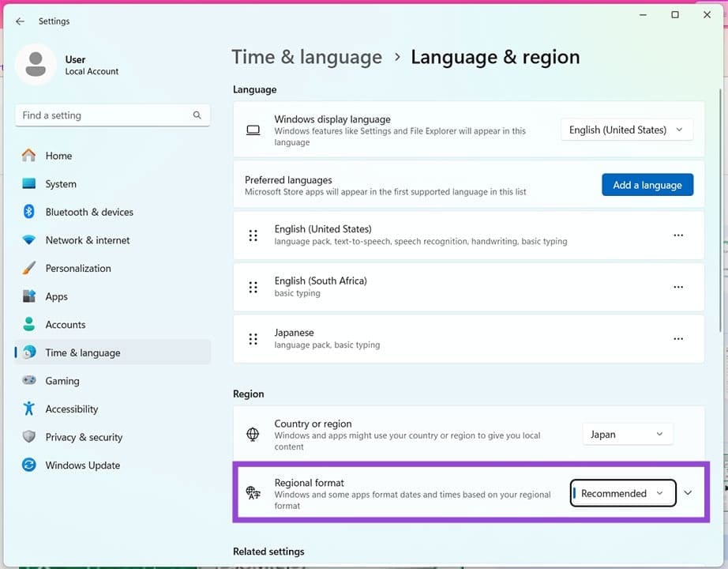Click the back arrow in Settings
This screenshot has width=728, height=569.
point(19,21)
